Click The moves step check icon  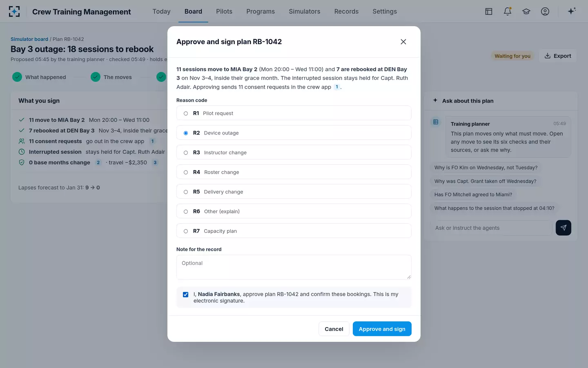pyautogui.click(x=96, y=77)
